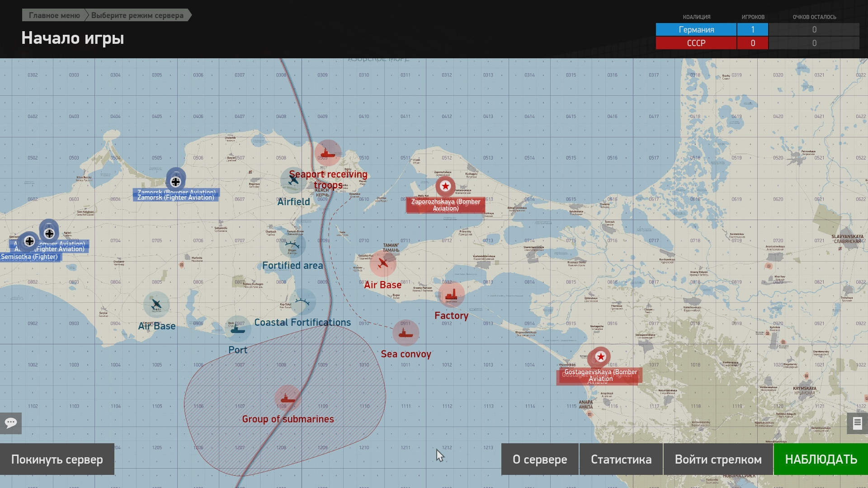Screen dimensions: 868x488
Task: Select the Coastal Fortifications icon
Action: [x=302, y=301]
